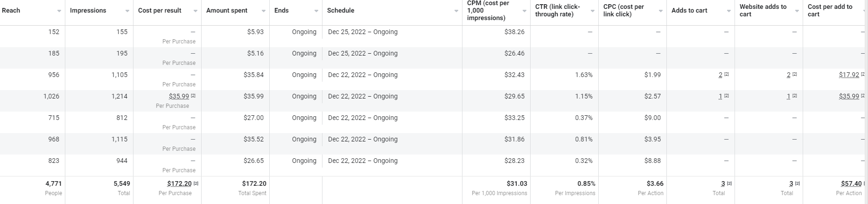This screenshot has height=204, width=868.
Task: Click the underlined $17.92 cost per add to cart
Action: [x=849, y=75]
